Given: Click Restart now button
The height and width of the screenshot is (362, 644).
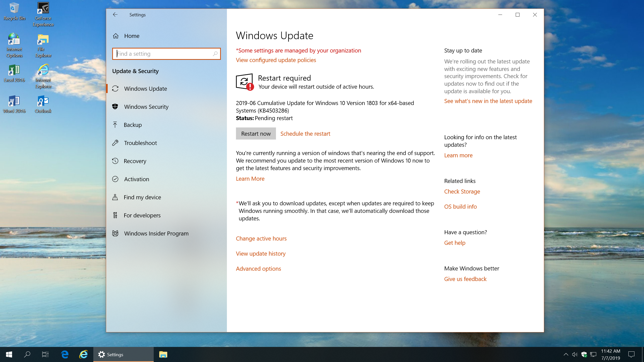Looking at the screenshot, I should (x=256, y=133).
